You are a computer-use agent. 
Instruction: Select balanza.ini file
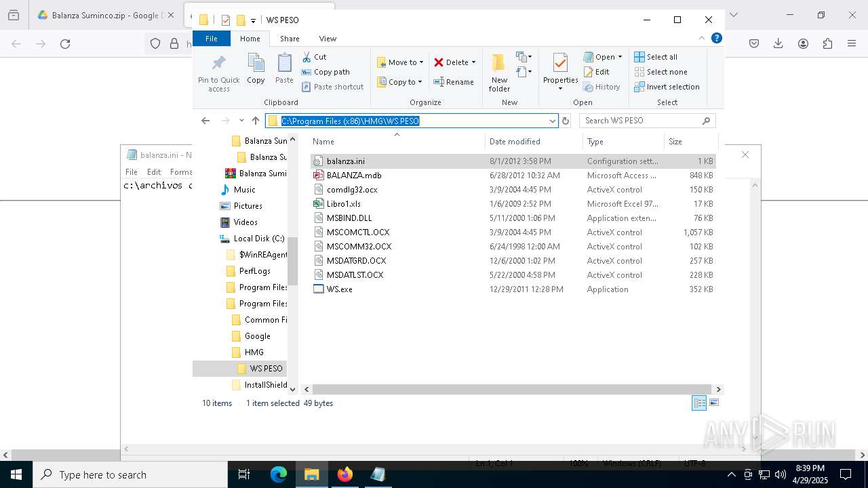click(513, 161)
